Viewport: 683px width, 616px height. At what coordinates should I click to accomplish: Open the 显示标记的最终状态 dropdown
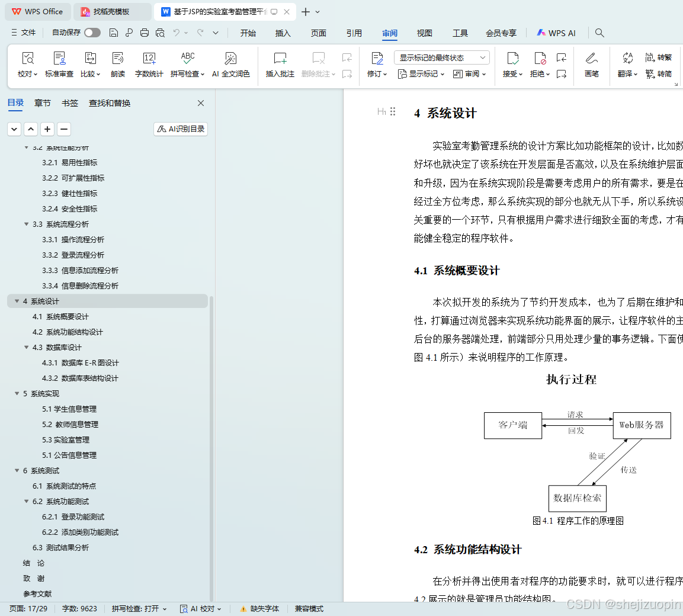[441, 56]
